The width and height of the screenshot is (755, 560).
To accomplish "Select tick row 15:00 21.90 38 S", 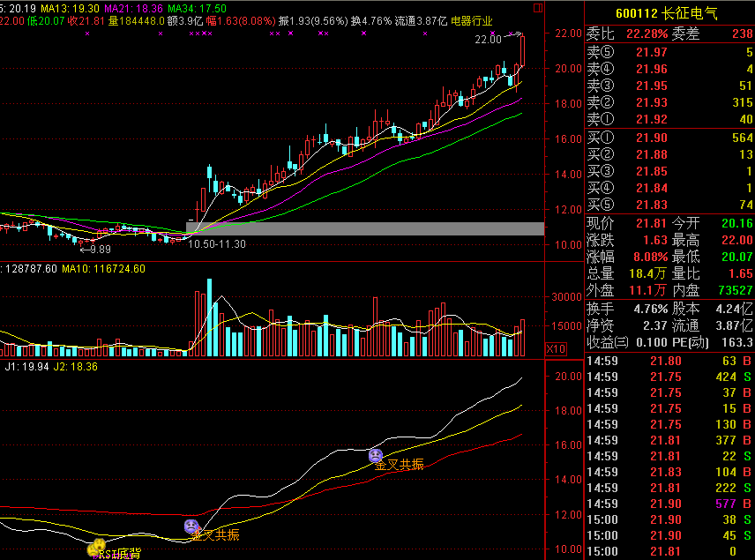I will (x=669, y=519).
